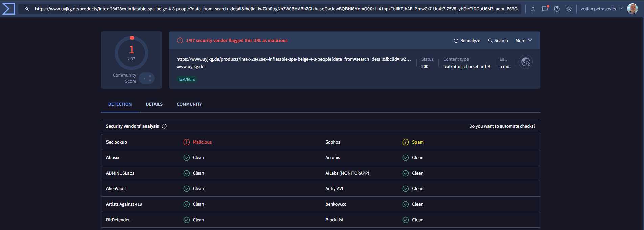Click the Seclookup vendor name

117,142
